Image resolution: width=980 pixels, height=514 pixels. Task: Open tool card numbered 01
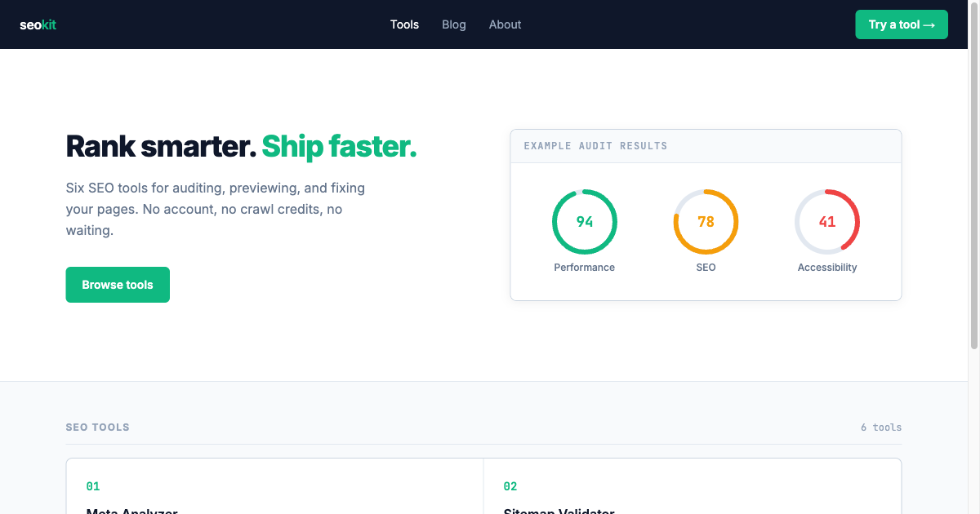[274, 486]
